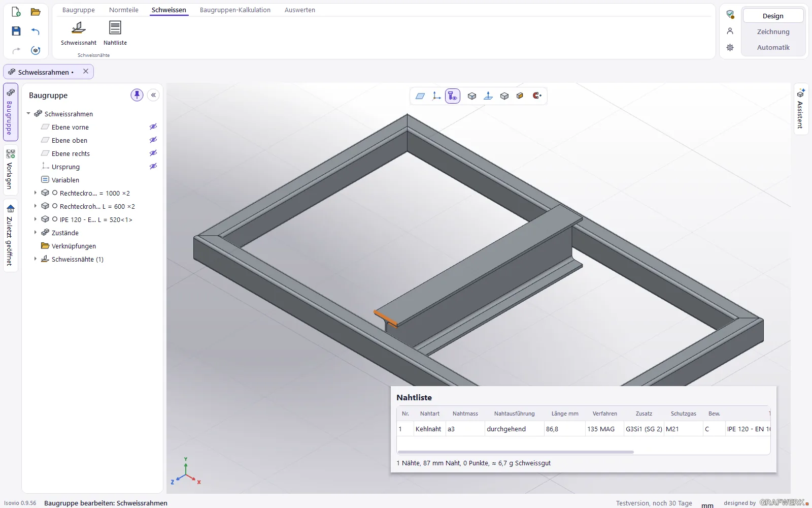Click the durchgehend cell in Nahtliste
This screenshot has width=812, height=508.
pos(514,429)
